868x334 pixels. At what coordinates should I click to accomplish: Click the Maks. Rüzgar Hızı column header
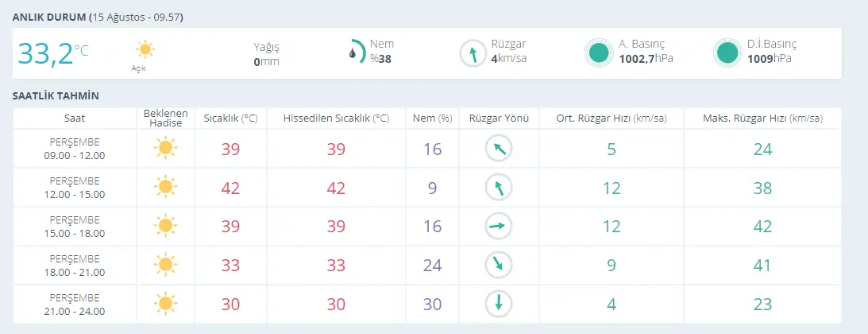762,118
